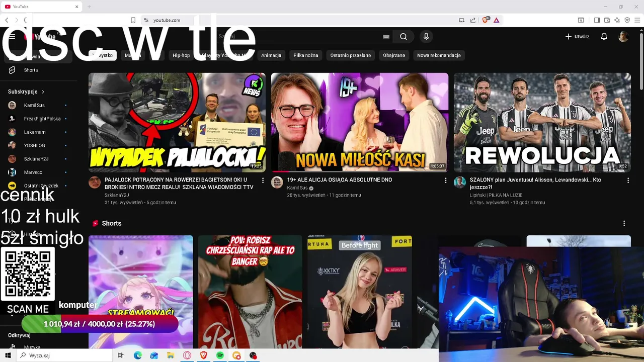Open File Explorer from taskbar
The image size is (644, 362).
171,355
